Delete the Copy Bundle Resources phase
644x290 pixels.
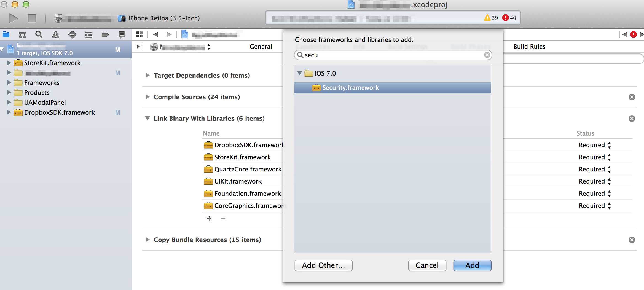(632, 240)
